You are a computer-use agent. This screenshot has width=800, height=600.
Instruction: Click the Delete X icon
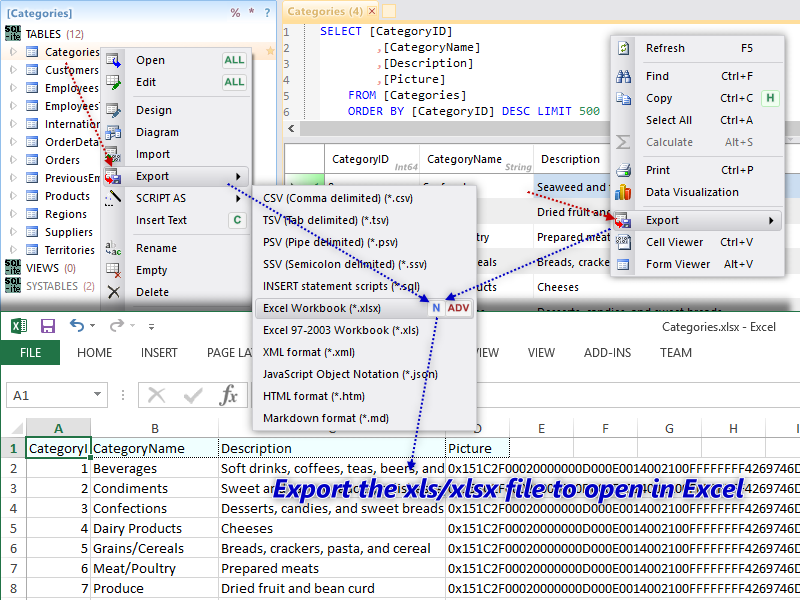point(113,292)
